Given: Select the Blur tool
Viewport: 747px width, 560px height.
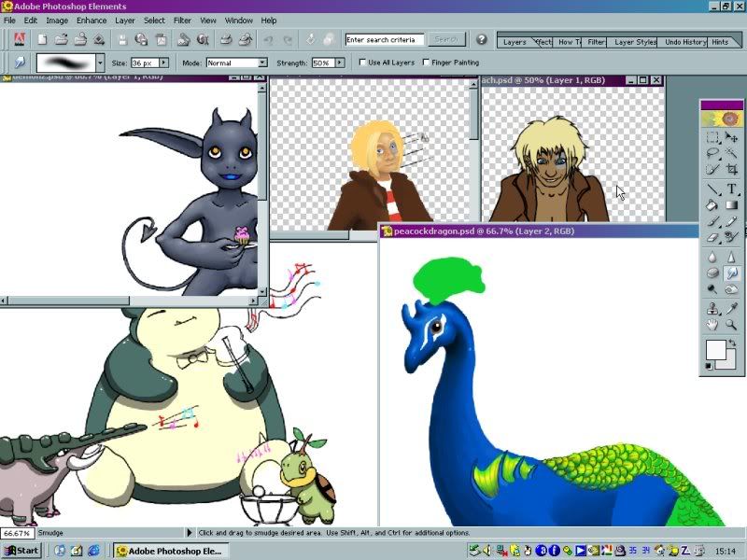Looking at the screenshot, I should 712,258.
